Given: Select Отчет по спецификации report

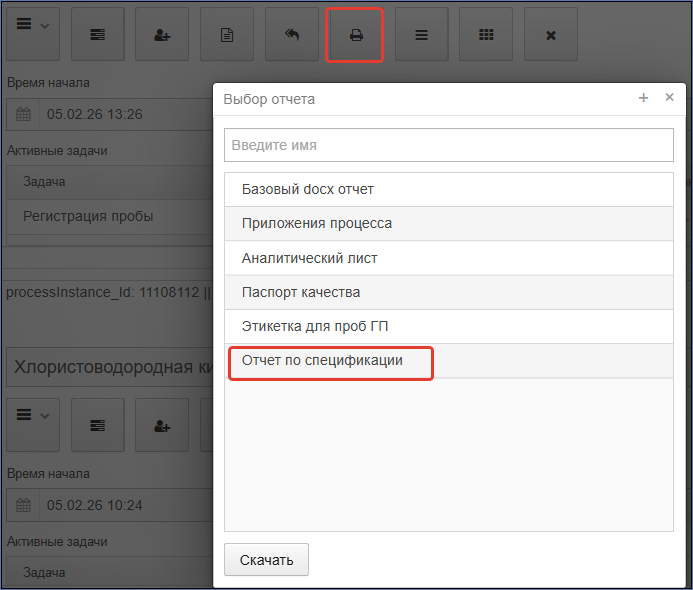Looking at the screenshot, I should 449,361.
